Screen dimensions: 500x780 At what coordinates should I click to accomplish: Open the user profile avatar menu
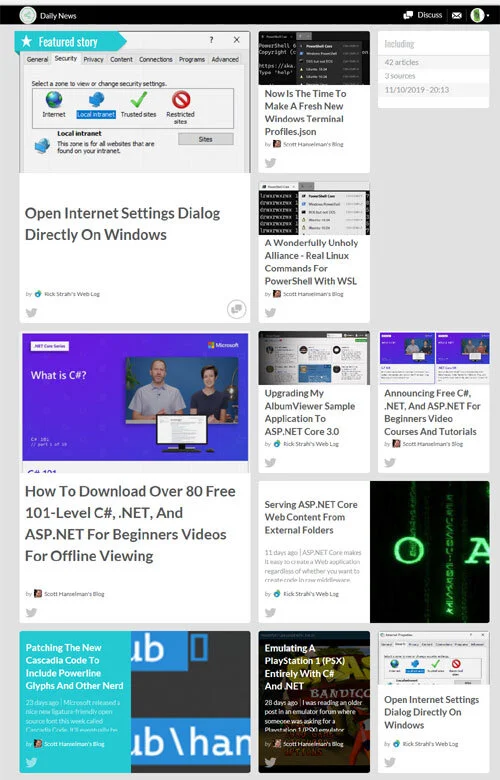[480, 15]
